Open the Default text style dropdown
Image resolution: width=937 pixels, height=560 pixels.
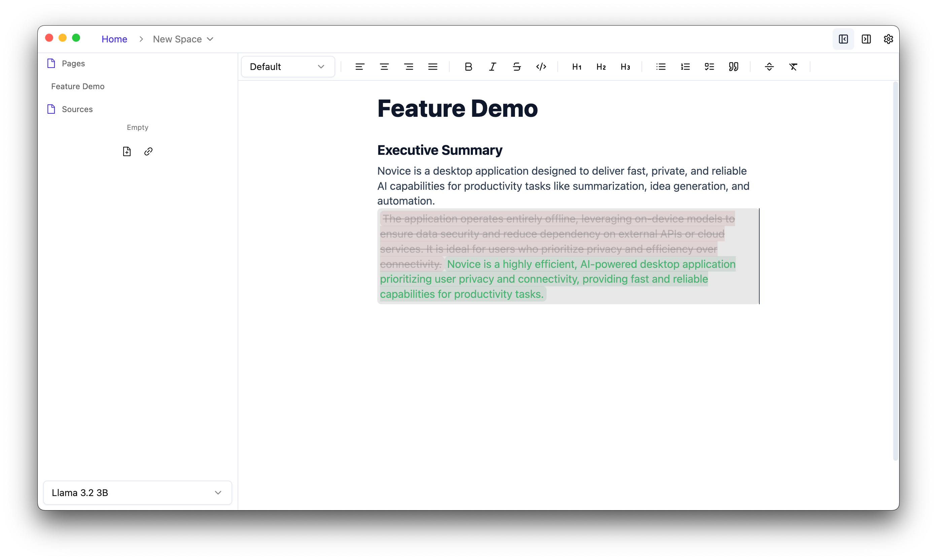[287, 67]
